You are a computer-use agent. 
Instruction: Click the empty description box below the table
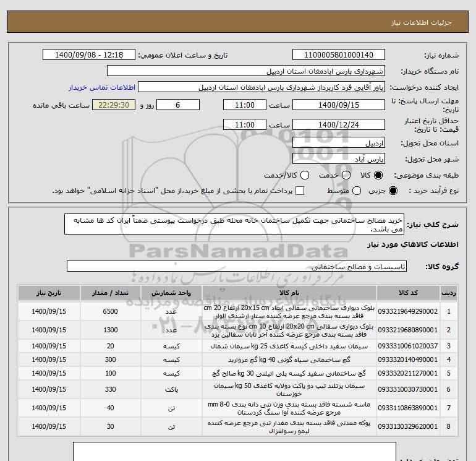pos(234,451)
